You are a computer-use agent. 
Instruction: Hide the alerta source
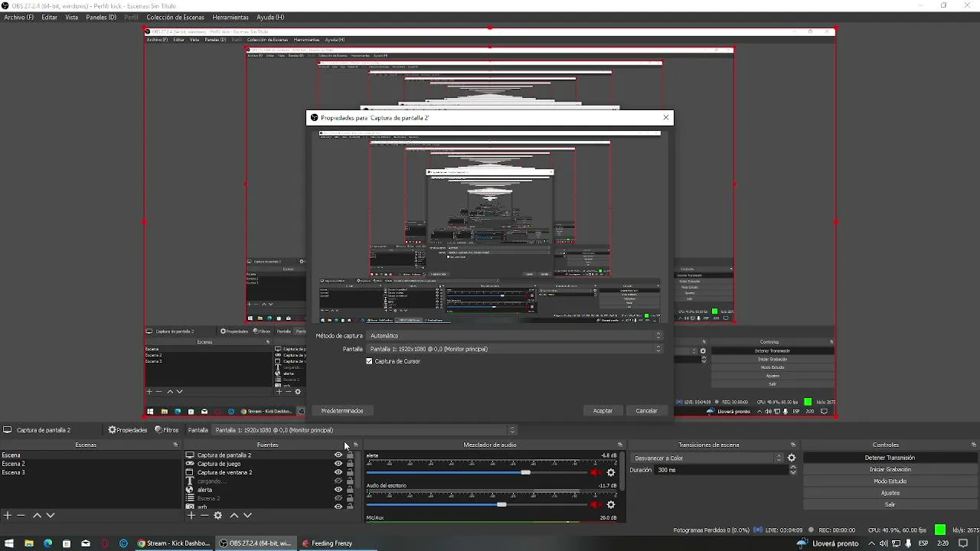(338, 490)
